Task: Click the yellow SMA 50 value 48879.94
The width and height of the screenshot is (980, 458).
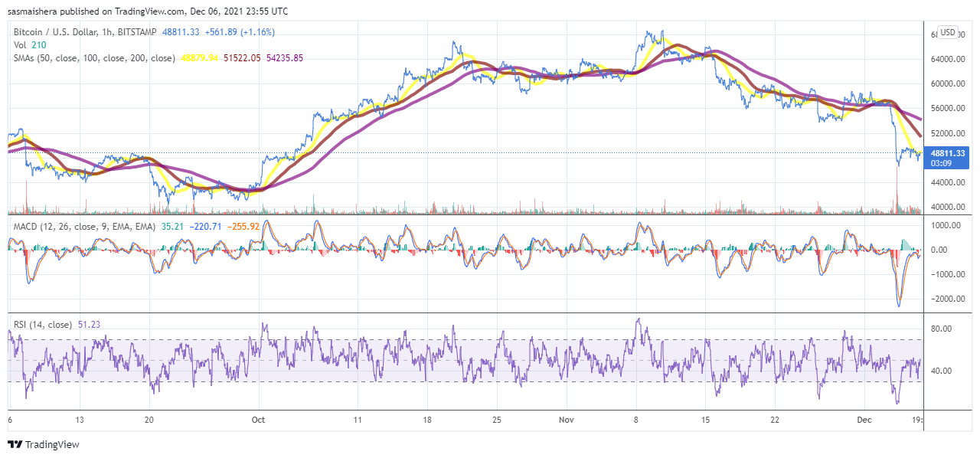Action: [x=199, y=58]
